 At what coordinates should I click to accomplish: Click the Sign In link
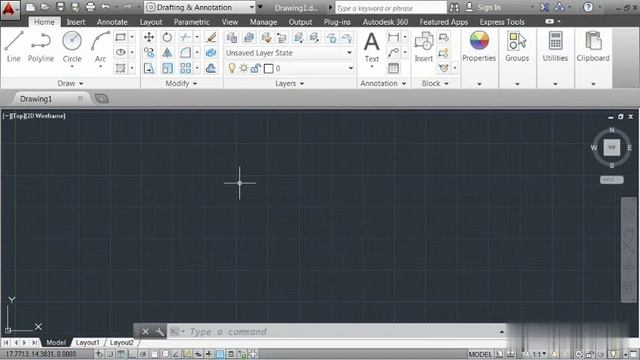[489, 7]
